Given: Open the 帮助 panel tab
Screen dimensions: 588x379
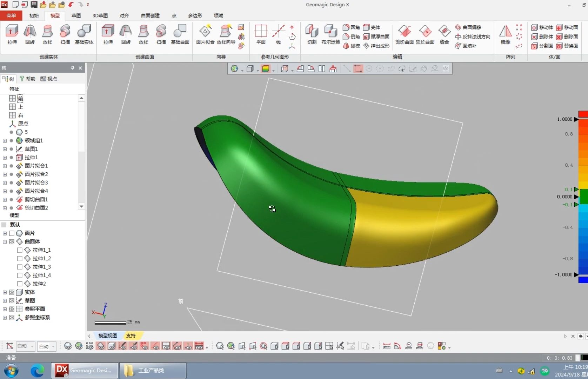Looking at the screenshot, I should [x=27, y=79].
